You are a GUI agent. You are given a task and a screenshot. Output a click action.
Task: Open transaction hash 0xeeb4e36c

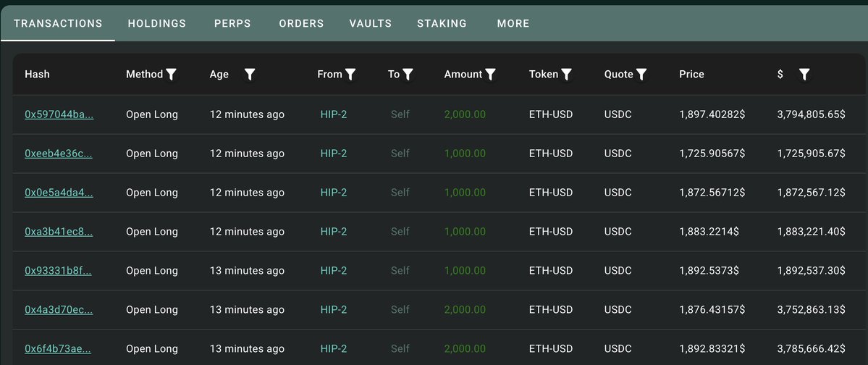pos(59,154)
